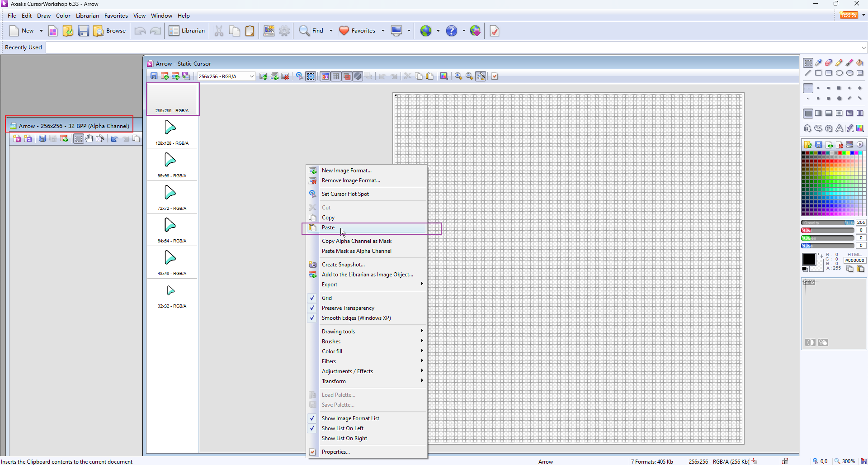868x465 pixels.
Task: Select the Paint Bucket fill tool
Action: click(860, 63)
